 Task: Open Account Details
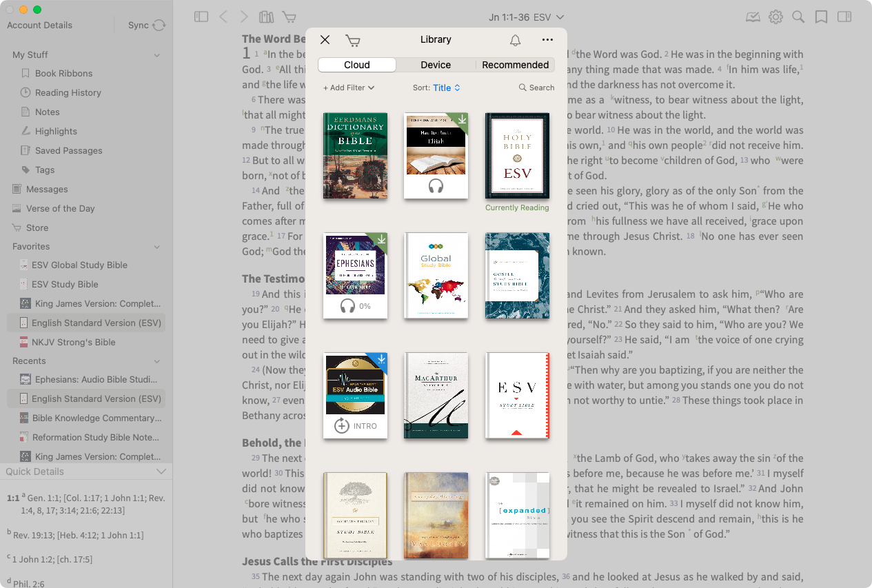[39, 26]
